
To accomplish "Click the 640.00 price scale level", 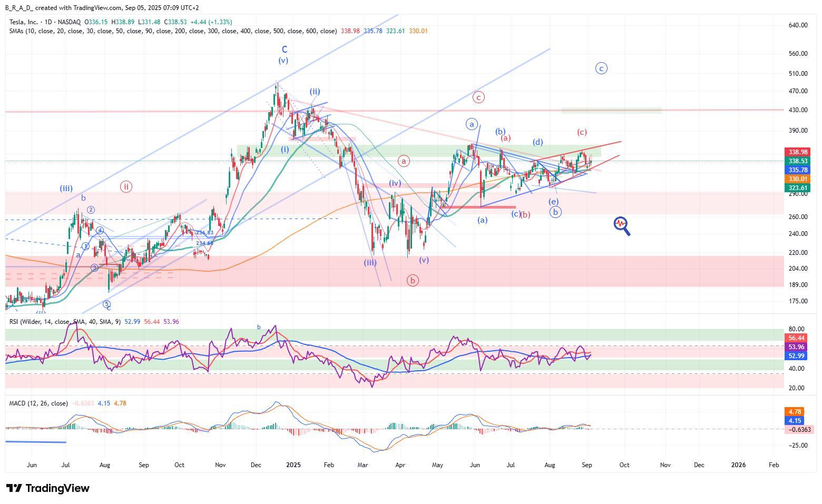I will [x=798, y=25].
